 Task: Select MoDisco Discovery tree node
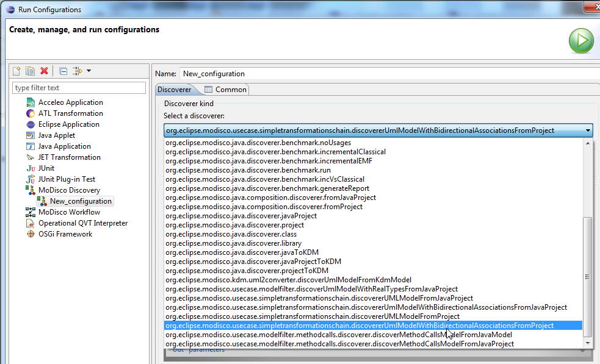pos(69,190)
